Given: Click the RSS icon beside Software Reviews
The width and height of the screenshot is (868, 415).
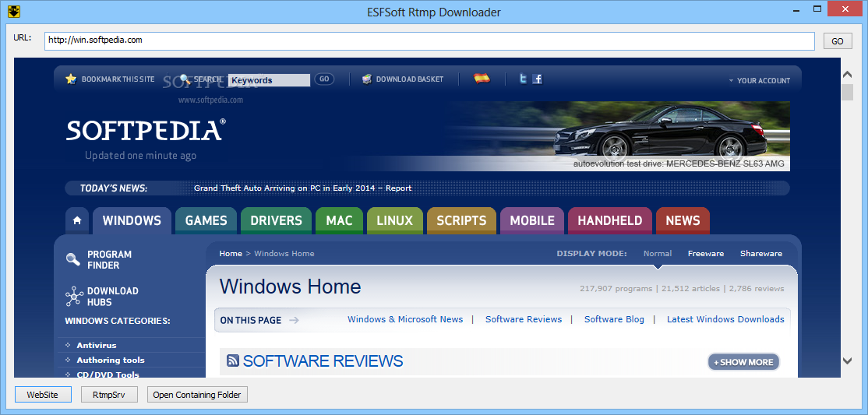Looking at the screenshot, I should [x=233, y=361].
